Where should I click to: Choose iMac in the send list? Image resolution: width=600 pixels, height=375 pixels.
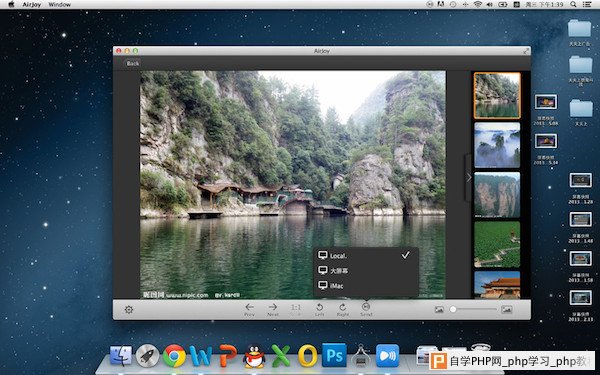point(366,285)
